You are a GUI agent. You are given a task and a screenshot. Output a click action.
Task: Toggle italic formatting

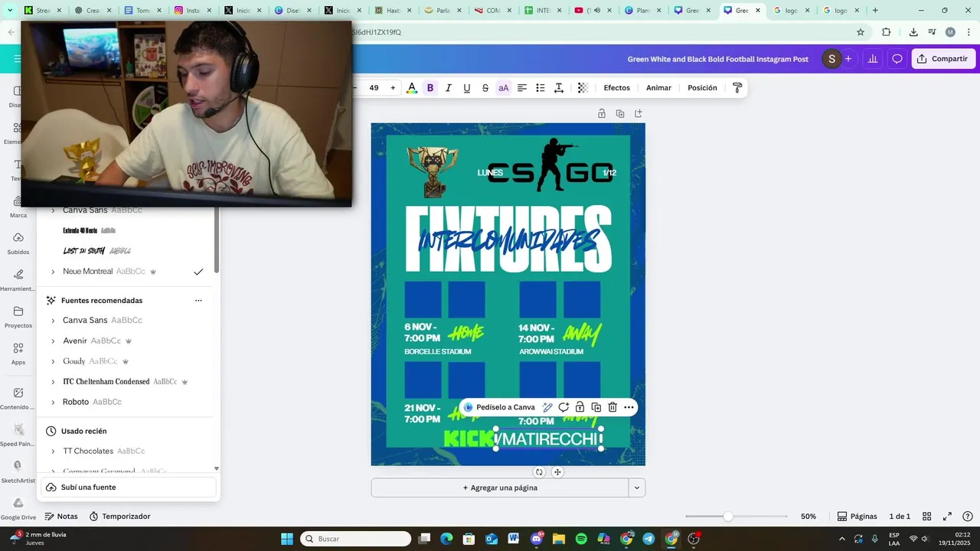(449, 88)
